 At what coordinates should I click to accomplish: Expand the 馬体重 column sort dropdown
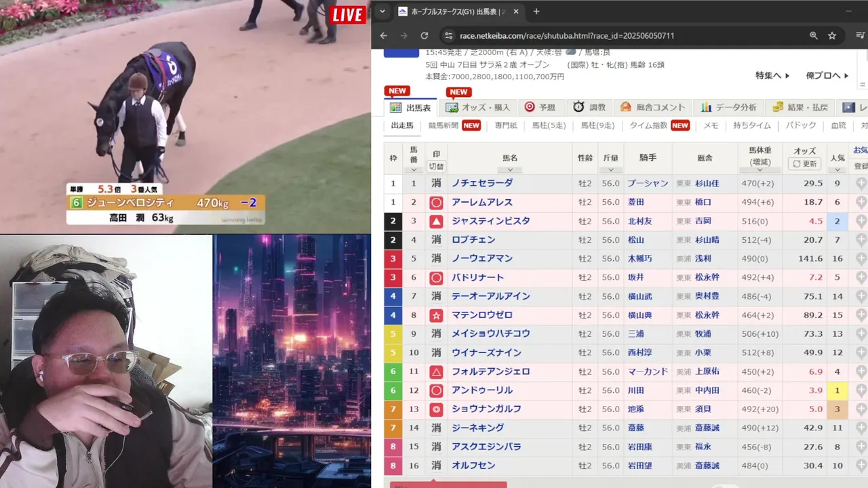[760, 170]
